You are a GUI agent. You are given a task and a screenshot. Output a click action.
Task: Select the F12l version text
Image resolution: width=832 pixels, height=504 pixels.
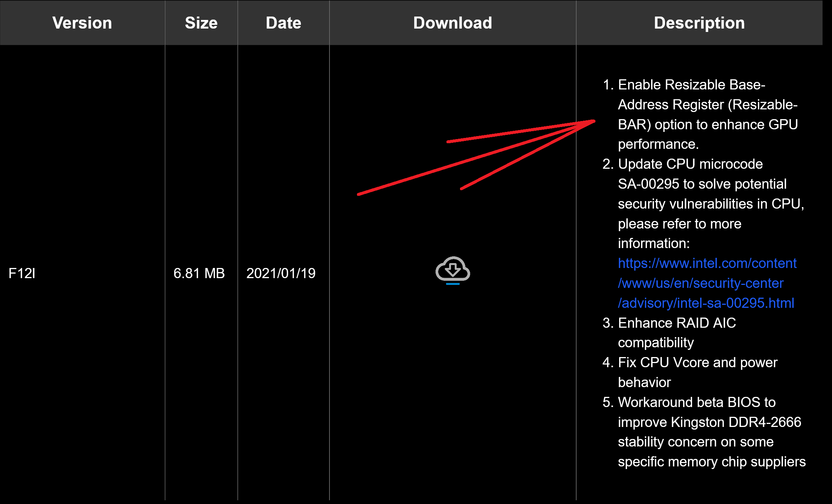(22, 273)
